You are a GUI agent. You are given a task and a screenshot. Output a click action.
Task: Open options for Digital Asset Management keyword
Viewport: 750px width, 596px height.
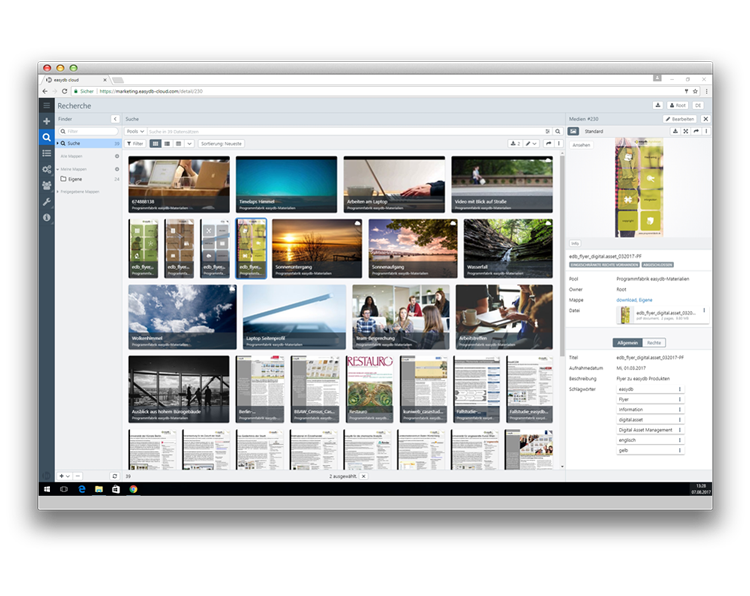coord(680,430)
